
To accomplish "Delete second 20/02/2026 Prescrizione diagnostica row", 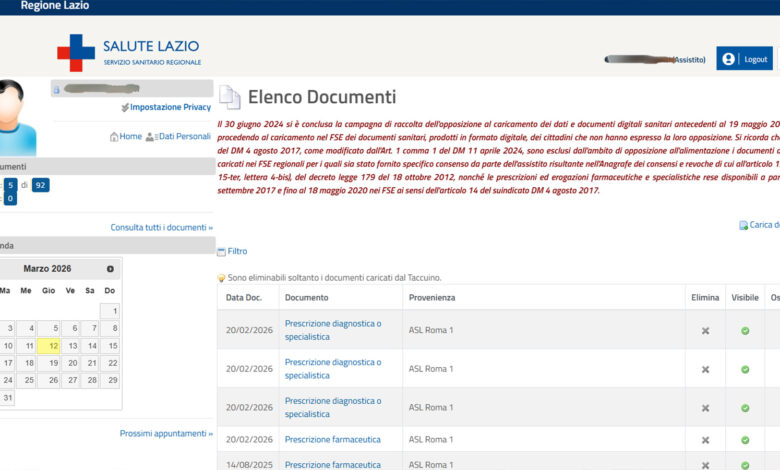I will coord(705,370).
